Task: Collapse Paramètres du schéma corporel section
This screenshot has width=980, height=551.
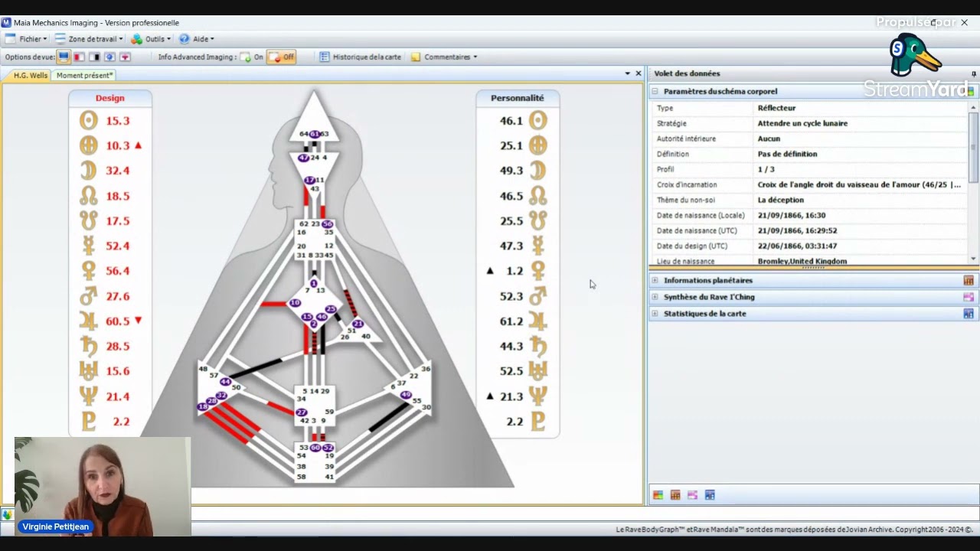Action: [x=655, y=91]
